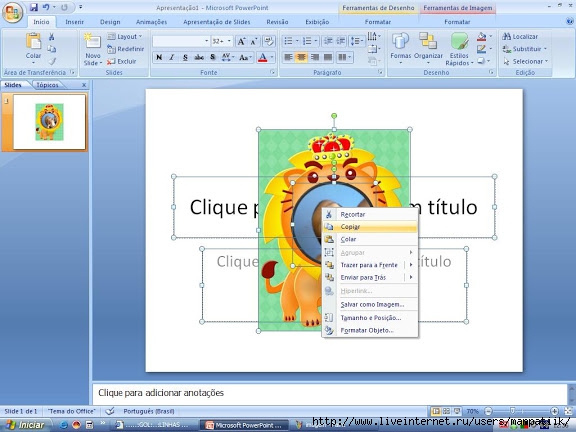Increase font size with large A
Viewport: 576px width, 432px height.
241,41
